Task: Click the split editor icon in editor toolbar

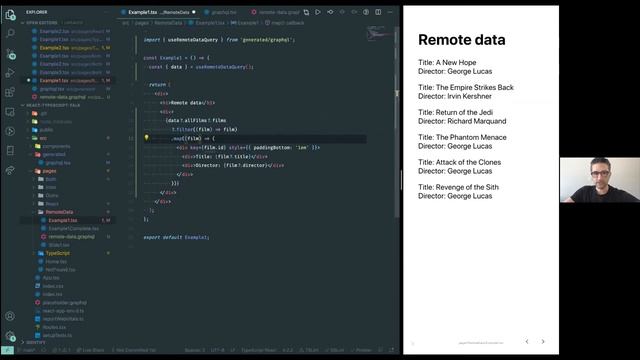Action: (x=378, y=12)
